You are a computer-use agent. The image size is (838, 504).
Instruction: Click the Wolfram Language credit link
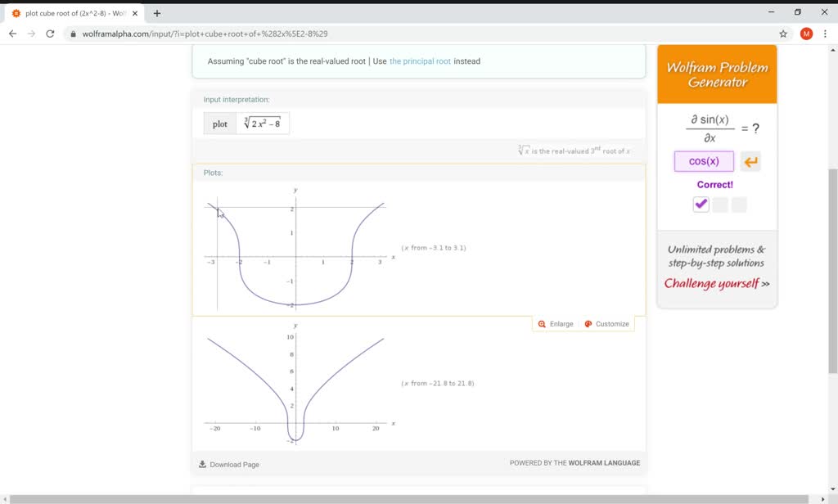click(606, 462)
